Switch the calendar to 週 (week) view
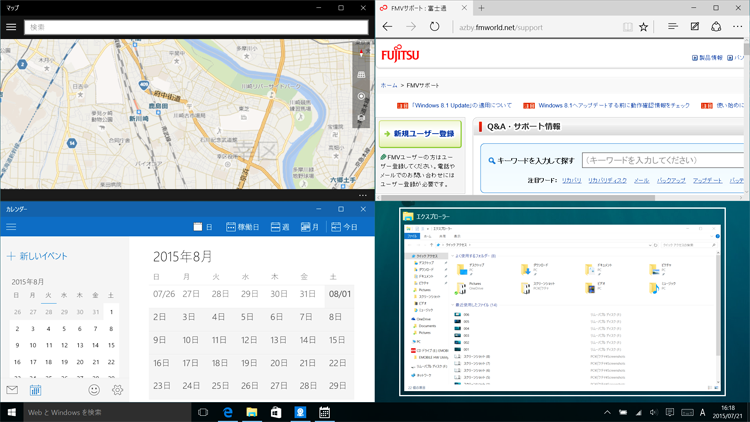 click(x=280, y=227)
